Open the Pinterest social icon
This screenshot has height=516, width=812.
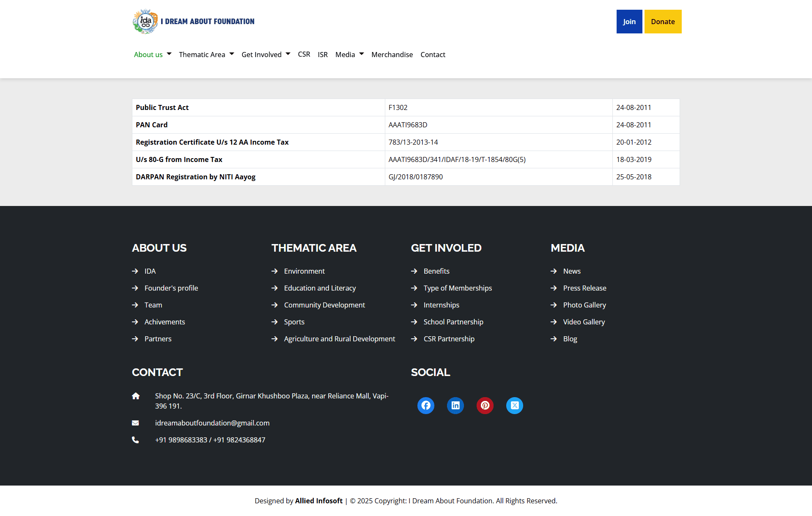[x=485, y=406]
